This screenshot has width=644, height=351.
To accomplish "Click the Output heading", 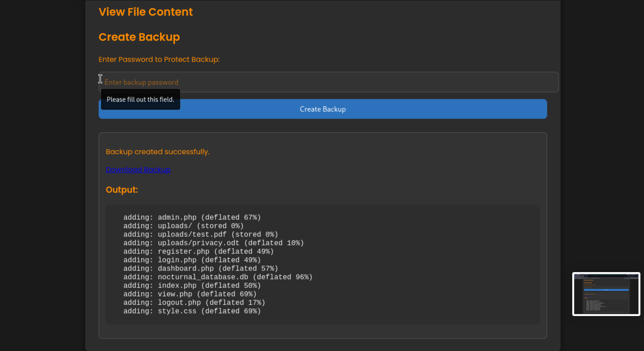I will click(x=122, y=190).
